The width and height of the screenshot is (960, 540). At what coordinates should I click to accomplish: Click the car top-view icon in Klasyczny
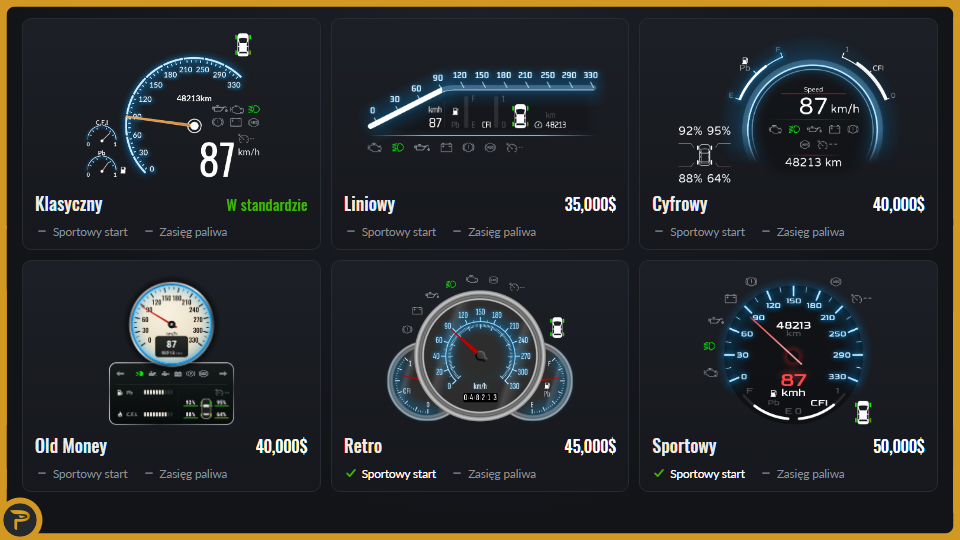coord(243,45)
